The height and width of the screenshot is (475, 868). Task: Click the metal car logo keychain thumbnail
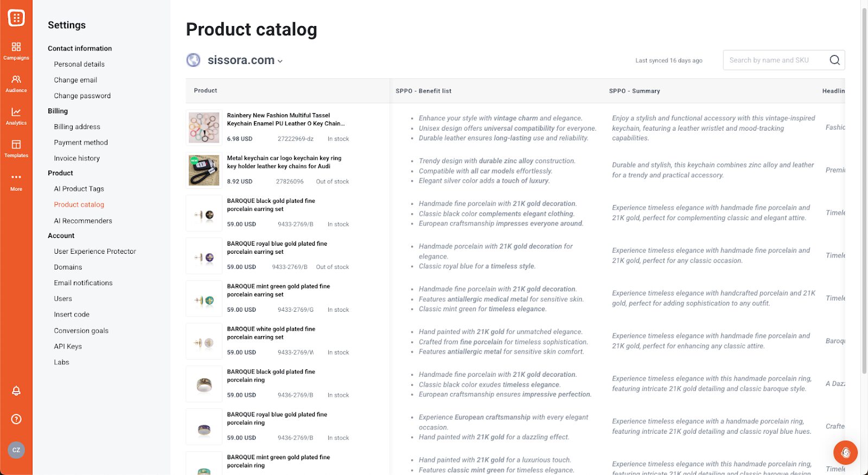pyautogui.click(x=204, y=170)
